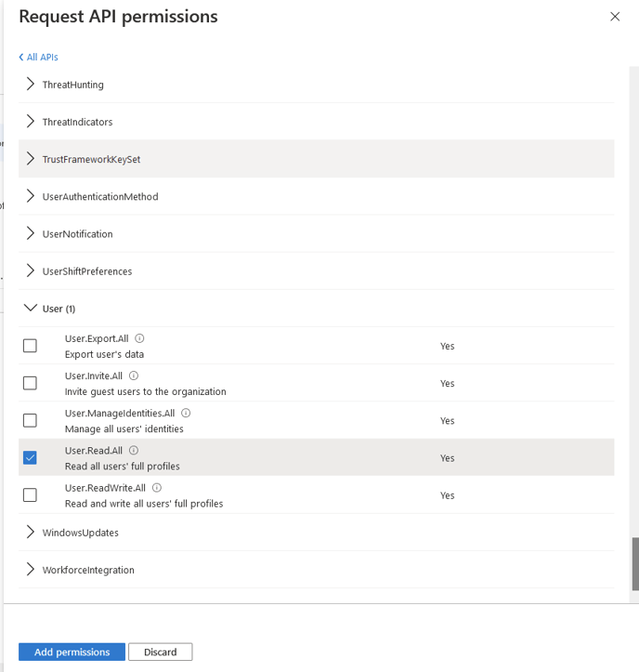Tick the User.ReadWrite.All checkbox
This screenshot has width=639, height=672.
(30, 495)
